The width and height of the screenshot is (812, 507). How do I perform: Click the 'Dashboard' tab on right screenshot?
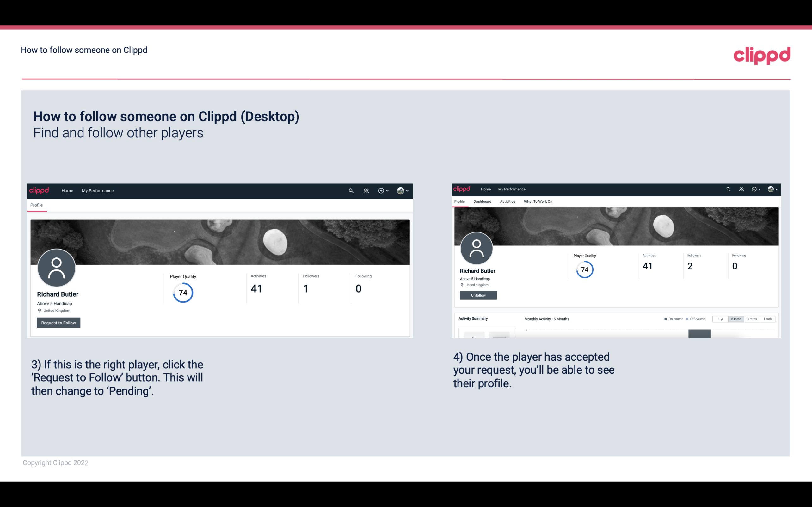point(482,202)
